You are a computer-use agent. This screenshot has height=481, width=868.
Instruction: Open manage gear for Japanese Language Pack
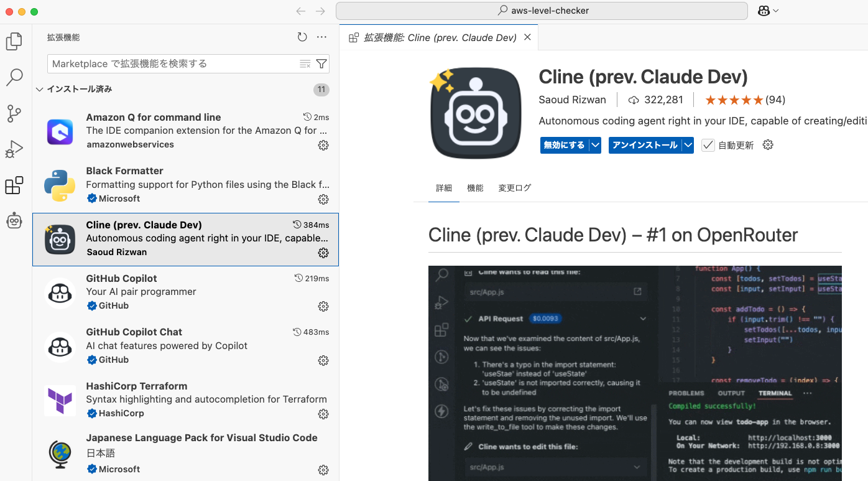pos(323,470)
